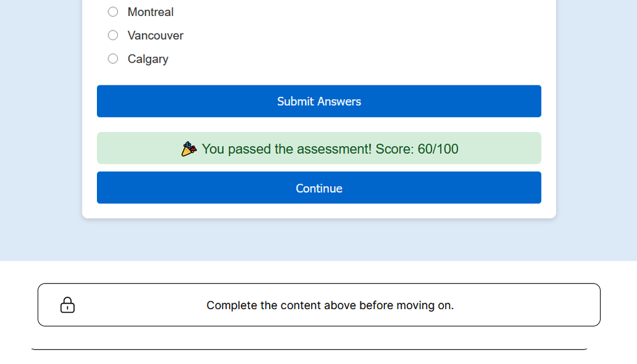
Task: Pick the Calgary radio button
Action: tap(113, 59)
